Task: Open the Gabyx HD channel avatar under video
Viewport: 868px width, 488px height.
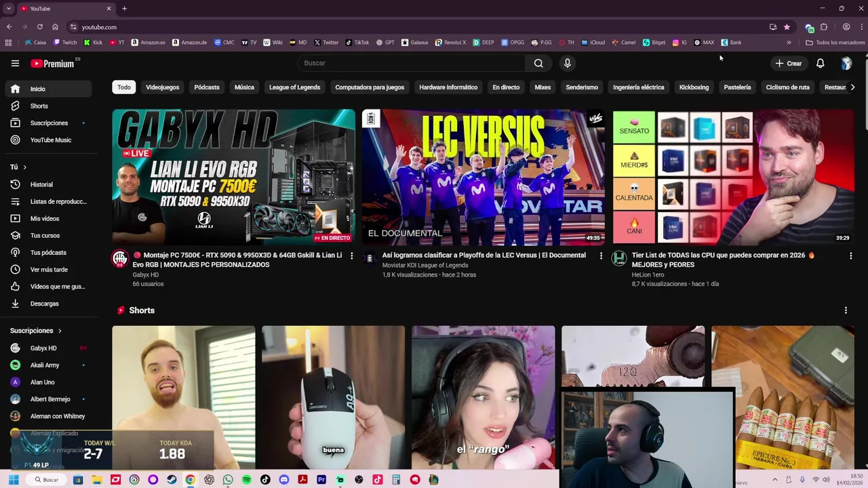Action: [x=120, y=258]
